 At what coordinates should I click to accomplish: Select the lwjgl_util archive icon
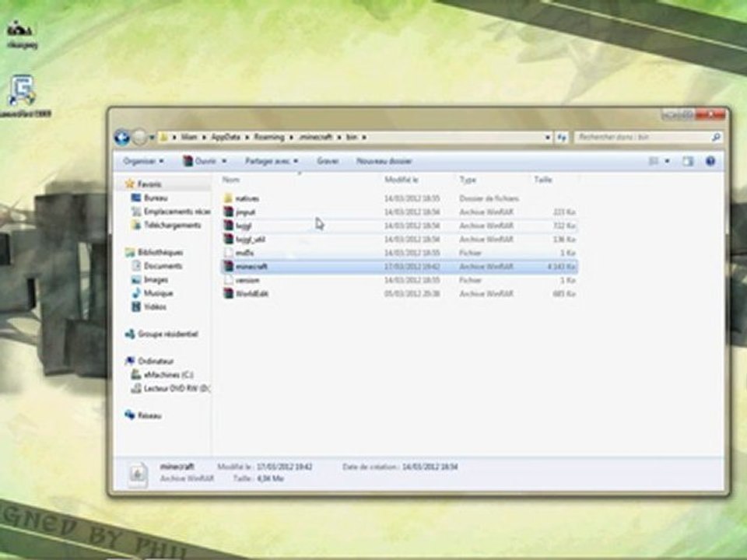point(228,239)
